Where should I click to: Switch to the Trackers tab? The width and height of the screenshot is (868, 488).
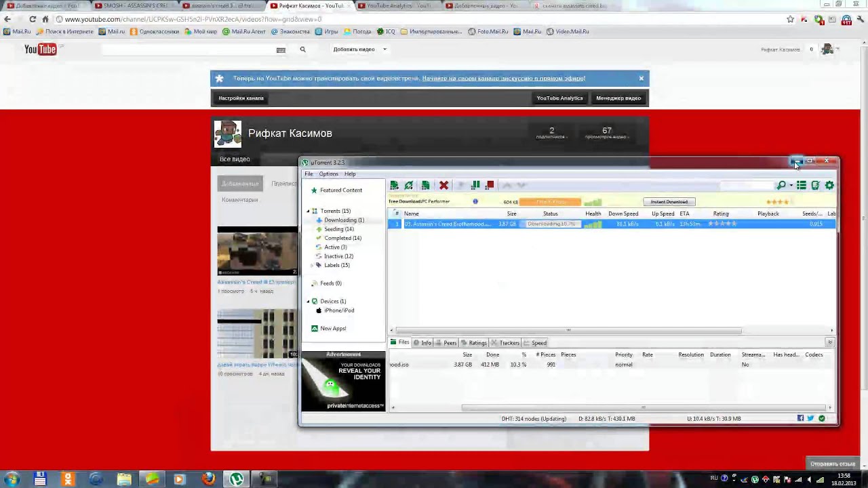tap(505, 343)
